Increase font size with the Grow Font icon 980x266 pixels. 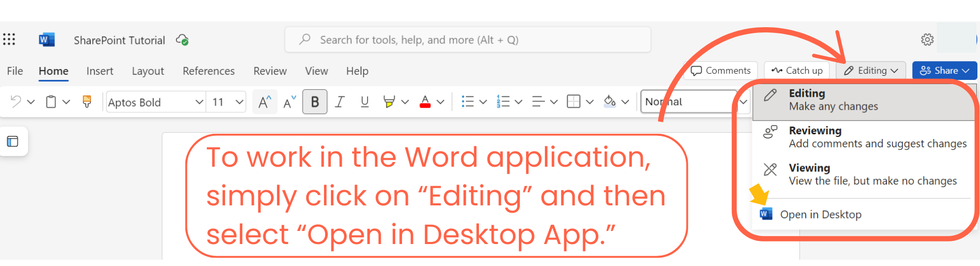(x=265, y=102)
